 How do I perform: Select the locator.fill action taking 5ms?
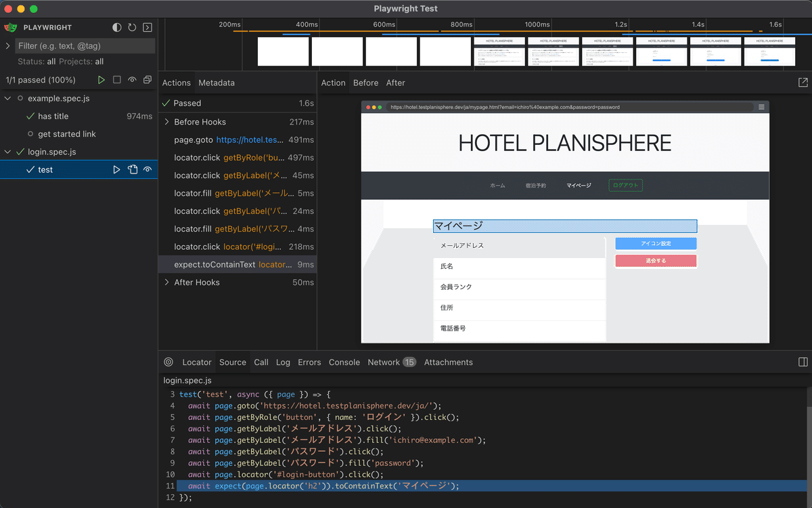click(x=238, y=193)
